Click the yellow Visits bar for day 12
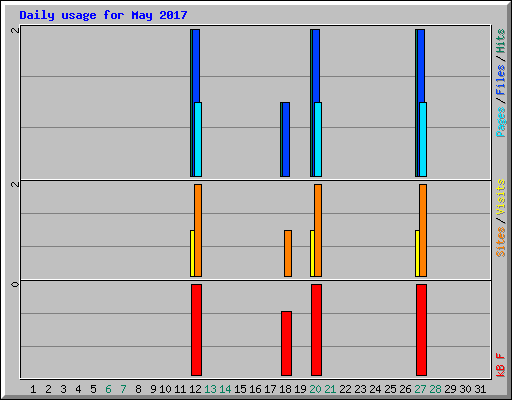The image size is (512, 400). coord(192,253)
